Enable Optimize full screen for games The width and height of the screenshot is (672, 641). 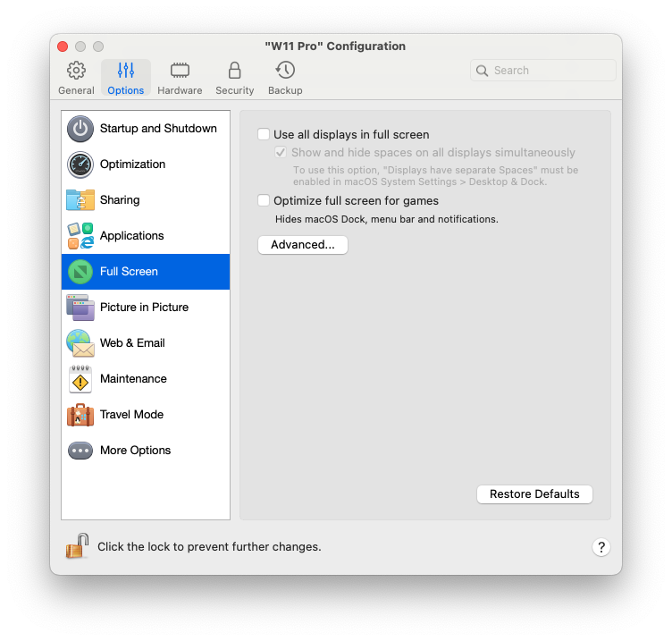[x=264, y=201]
